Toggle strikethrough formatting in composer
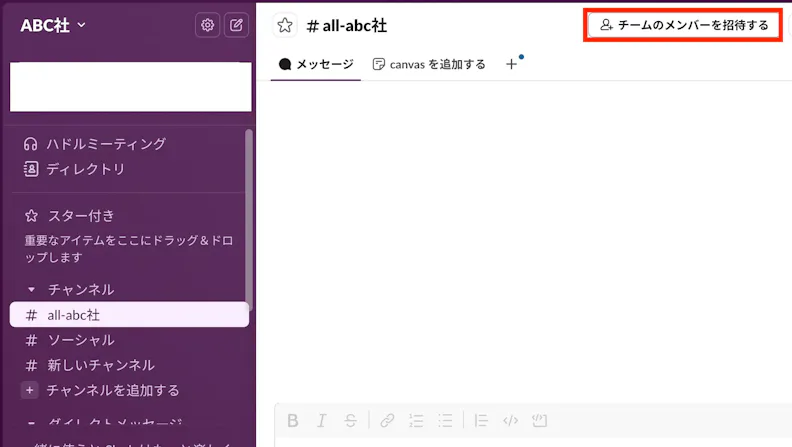The width and height of the screenshot is (792, 447). coord(350,420)
